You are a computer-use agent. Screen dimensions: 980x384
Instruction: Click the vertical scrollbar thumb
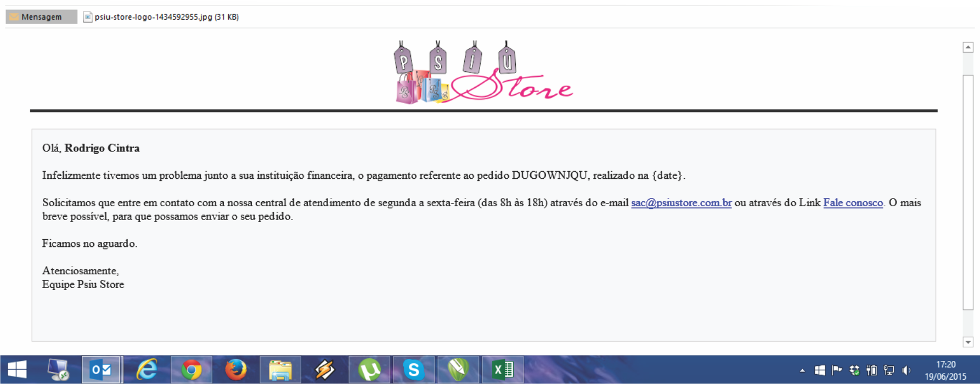coord(968,192)
